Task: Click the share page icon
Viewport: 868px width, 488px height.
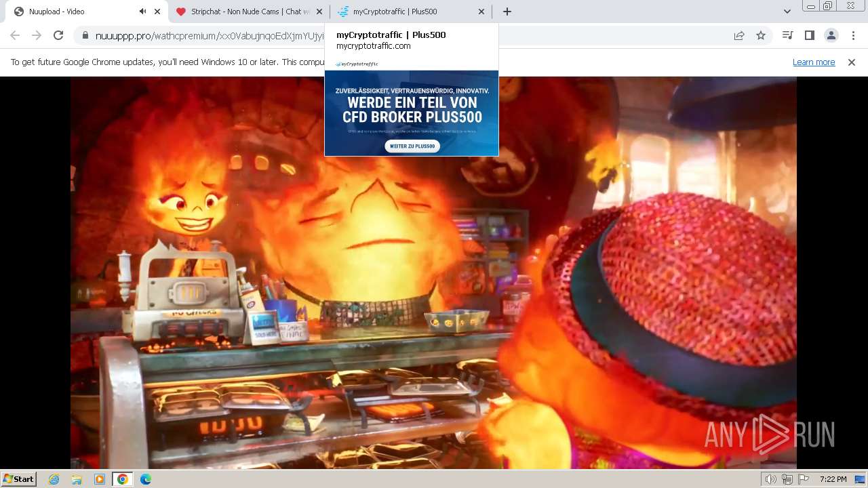Action: [x=739, y=35]
